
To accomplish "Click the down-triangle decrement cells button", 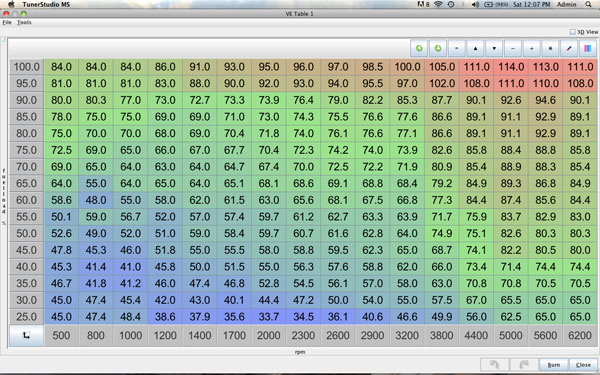I will (x=494, y=49).
